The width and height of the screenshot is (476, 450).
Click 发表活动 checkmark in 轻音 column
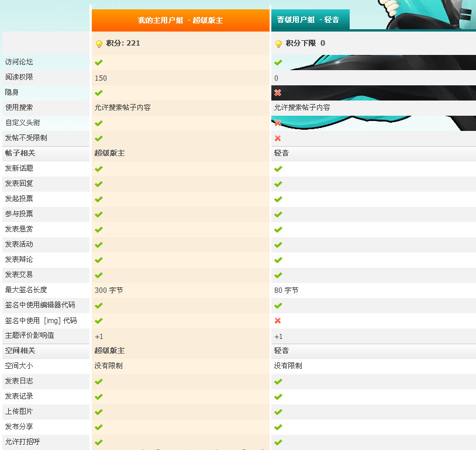coord(278,244)
